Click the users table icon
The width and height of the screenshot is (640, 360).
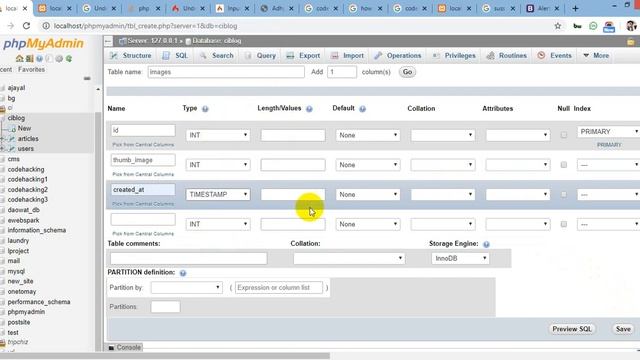click(12, 149)
